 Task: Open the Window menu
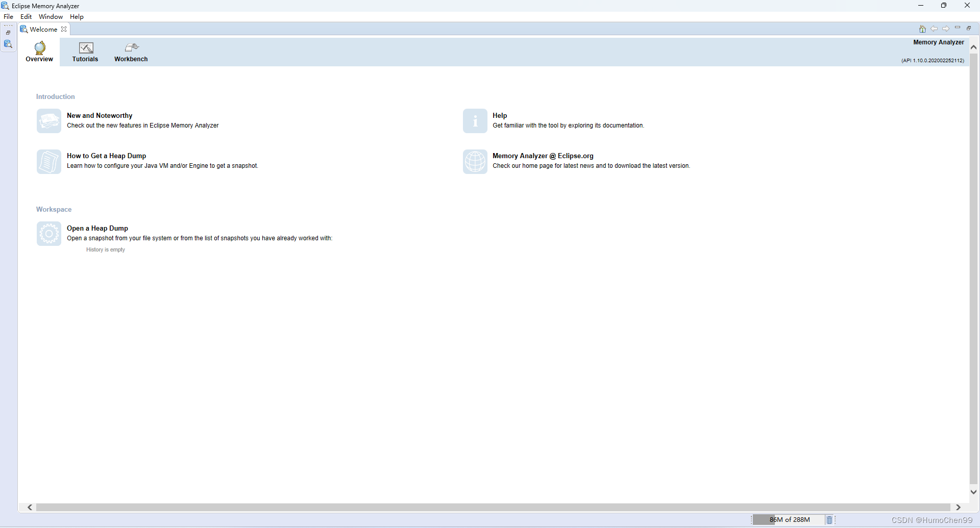pos(51,17)
